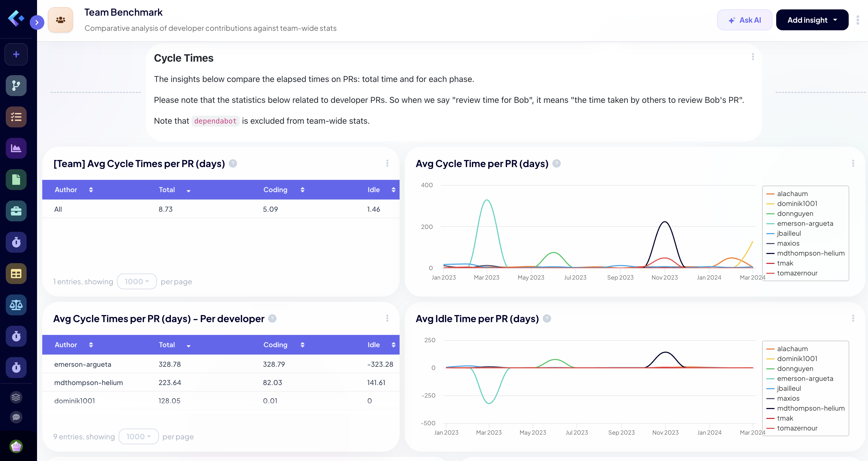Click the balance scale sidebar icon

coord(16,305)
